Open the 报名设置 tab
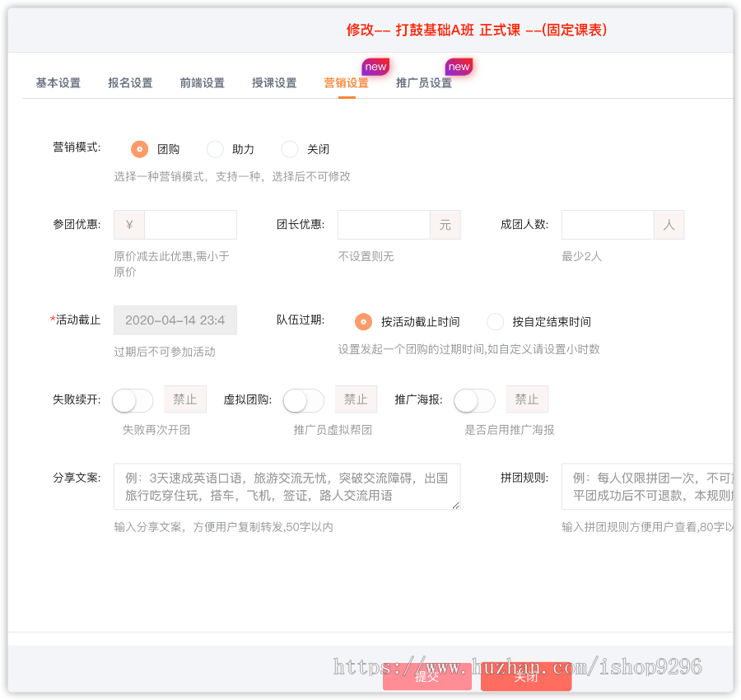 (x=129, y=82)
